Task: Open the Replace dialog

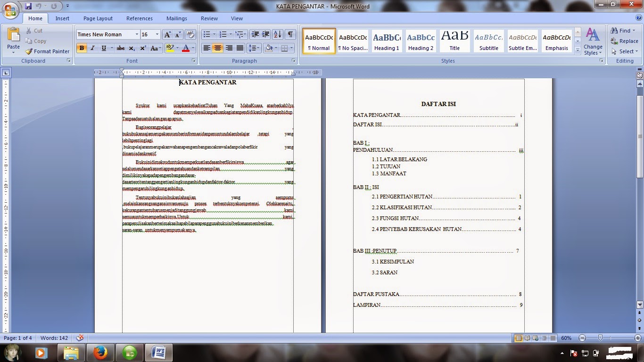Action: pos(624,41)
